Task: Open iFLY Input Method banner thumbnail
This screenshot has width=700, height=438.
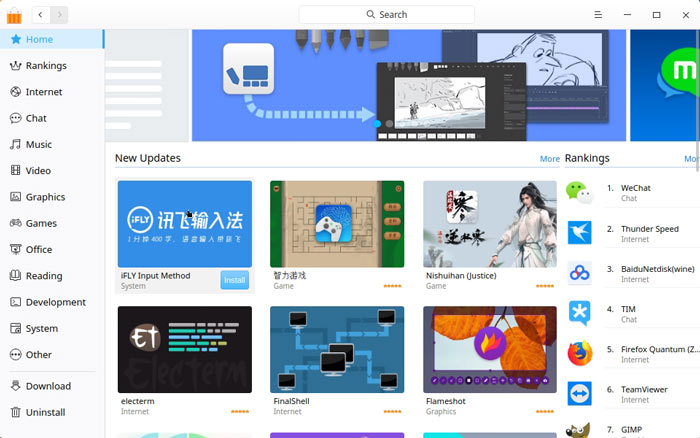Action: pos(185,224)
